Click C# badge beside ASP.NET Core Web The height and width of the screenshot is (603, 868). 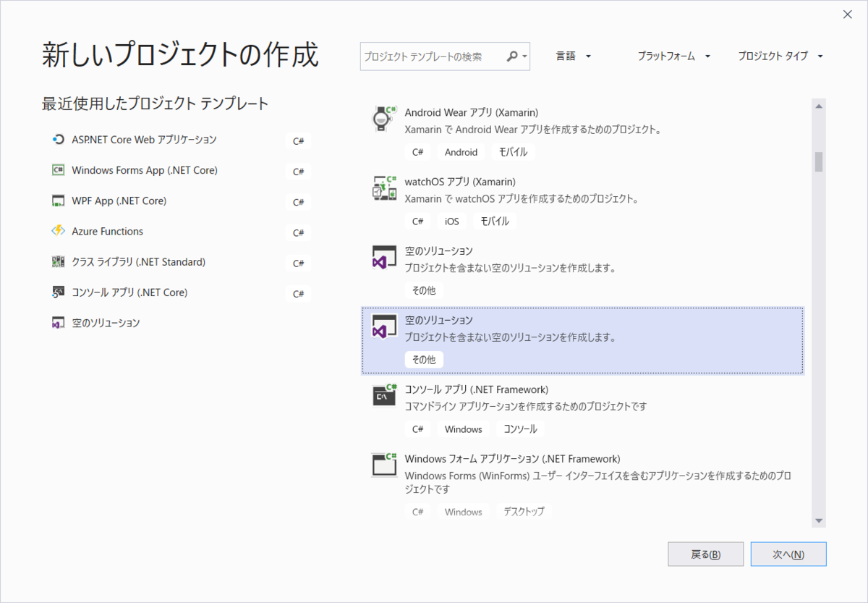[298, 142]
